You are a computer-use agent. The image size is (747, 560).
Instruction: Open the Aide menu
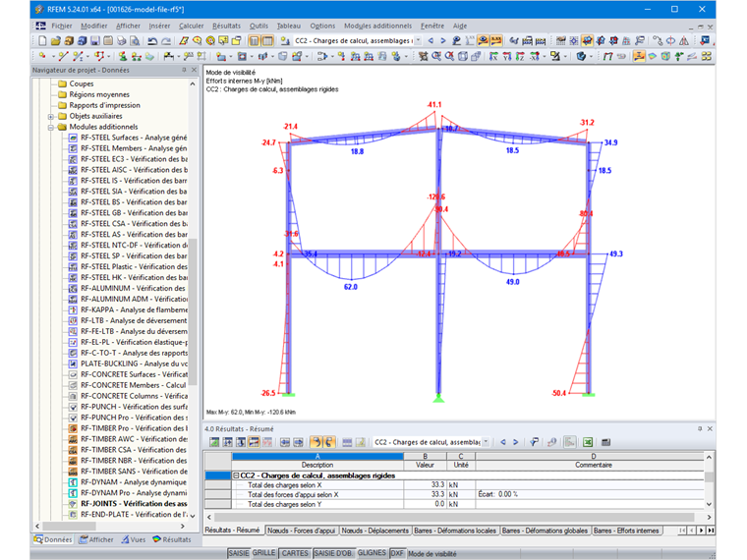coord(460,26)
